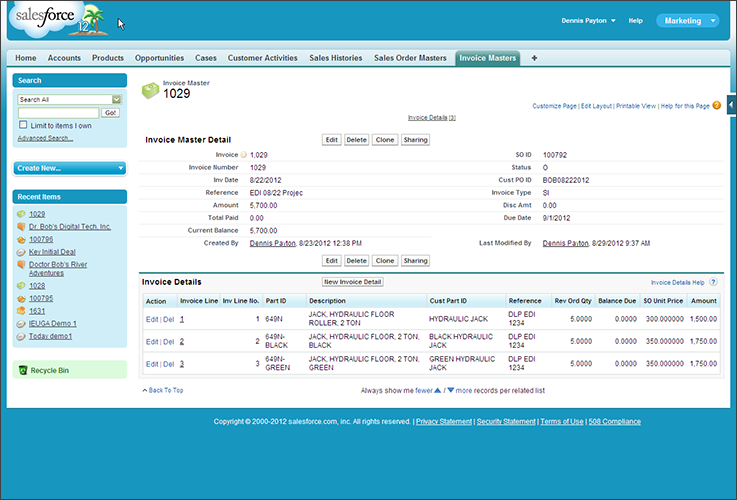Click the top Sharing button
The image size is (737, 500).
[415, 140]
